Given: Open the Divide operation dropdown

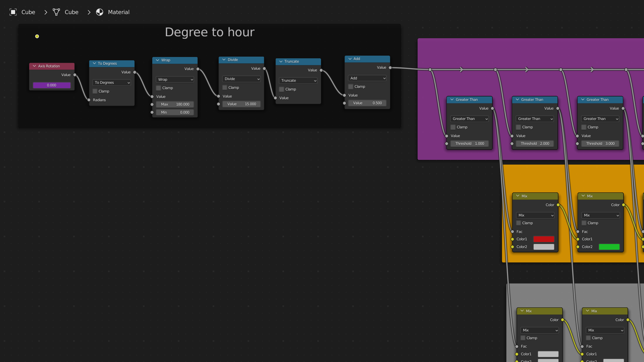Looking at the screenshot, I should (x=242, y=79).
